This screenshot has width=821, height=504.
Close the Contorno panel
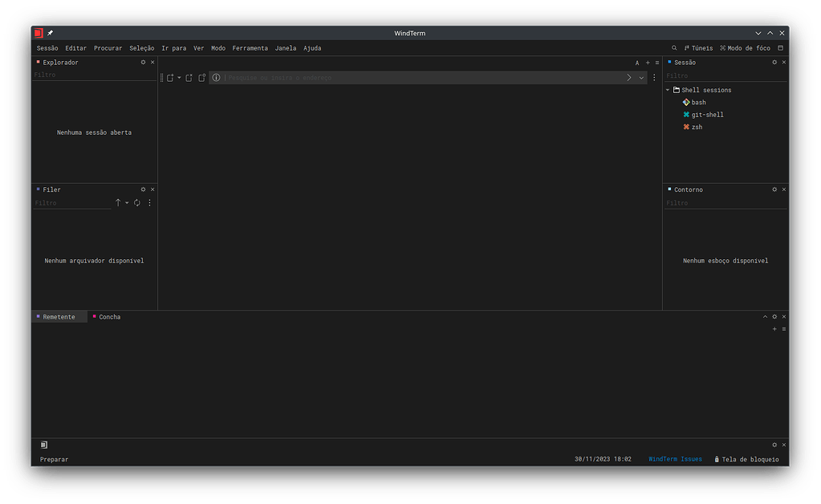click(x=784, y=189)
